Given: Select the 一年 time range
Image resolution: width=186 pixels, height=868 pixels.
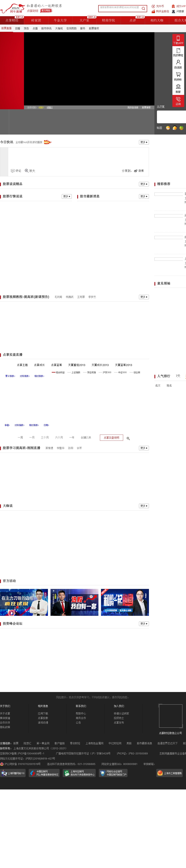Looking at the screenshot, I should 72,438.
